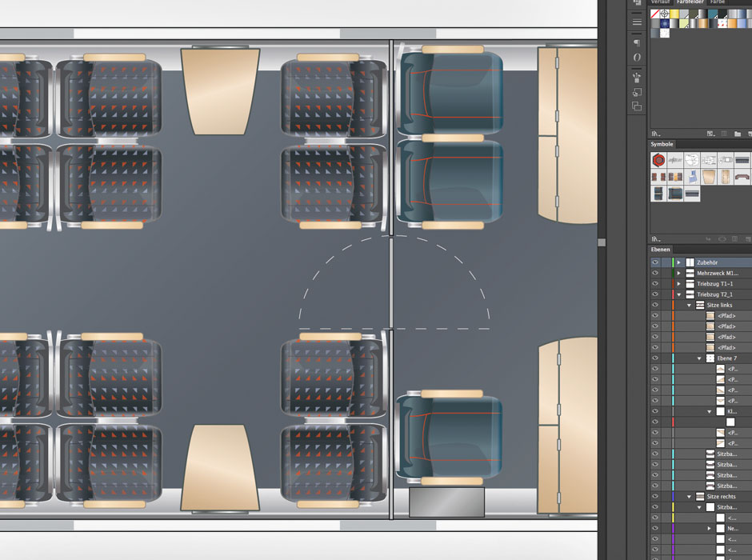Click the Symbole panel tab

(662, 144)
